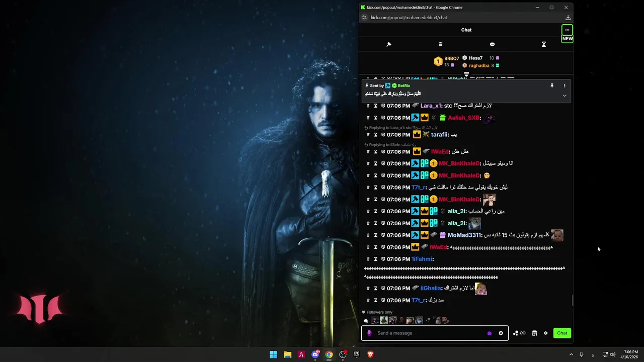Click the volume icon in system tray
Screen dimensions: 644x362
coord(612,354)
